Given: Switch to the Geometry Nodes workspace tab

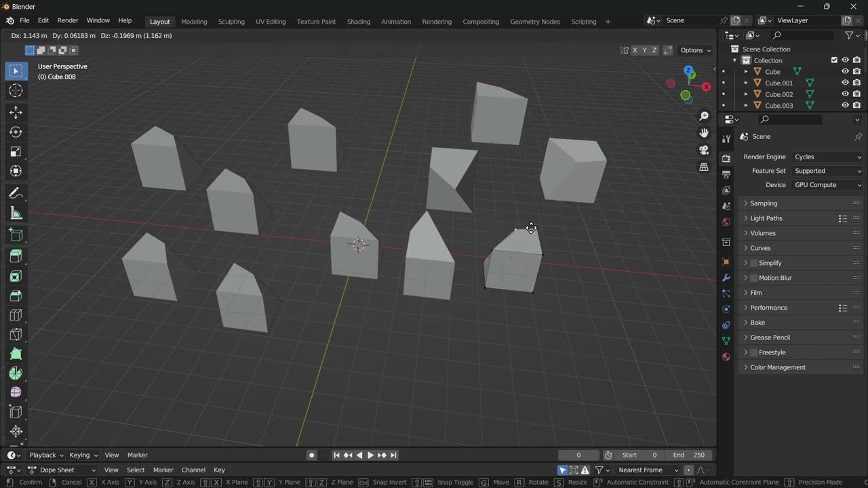Looking at the screenshot, I should (x=535, y=21).
